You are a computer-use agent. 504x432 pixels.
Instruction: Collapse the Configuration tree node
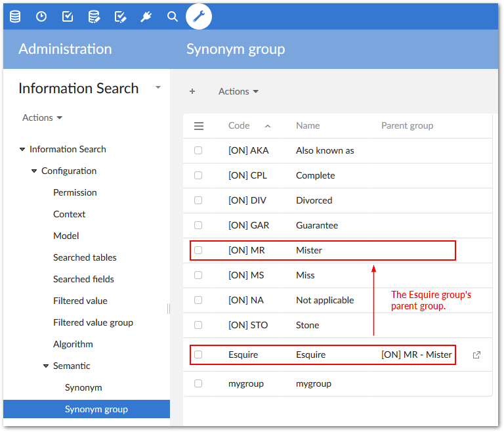pos(34,171)
